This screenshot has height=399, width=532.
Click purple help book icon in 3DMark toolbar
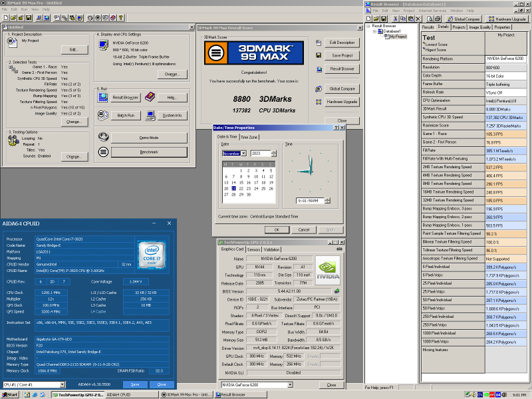pyautogui.click(x=113, y=18)
